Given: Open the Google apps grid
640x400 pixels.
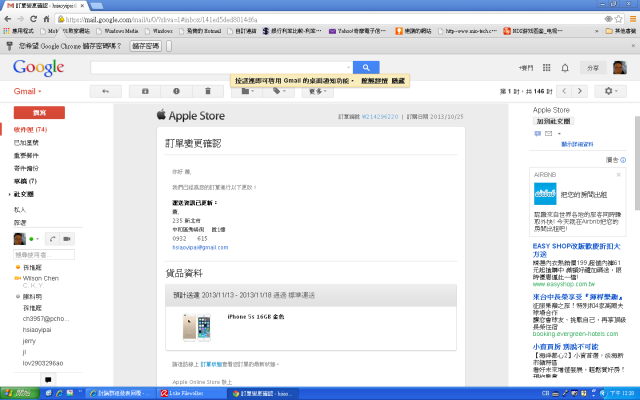Looking at the screenshot, I should click(547, 68).
